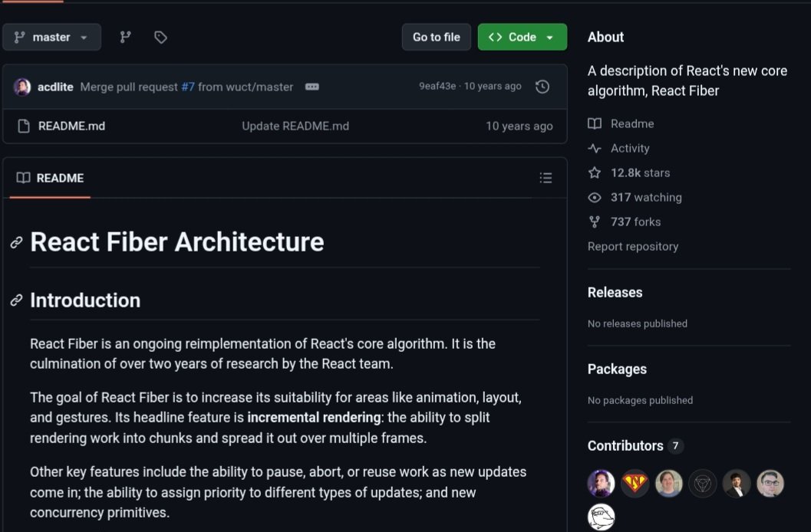View commit history clock icon

click(x=542, y=87)
